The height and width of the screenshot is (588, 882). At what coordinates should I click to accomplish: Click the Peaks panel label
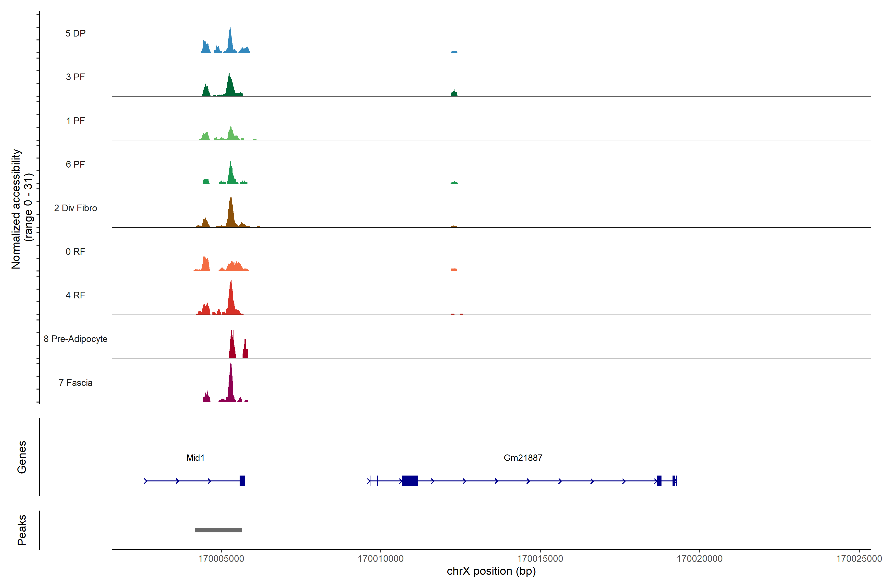[x=22, y=530]
